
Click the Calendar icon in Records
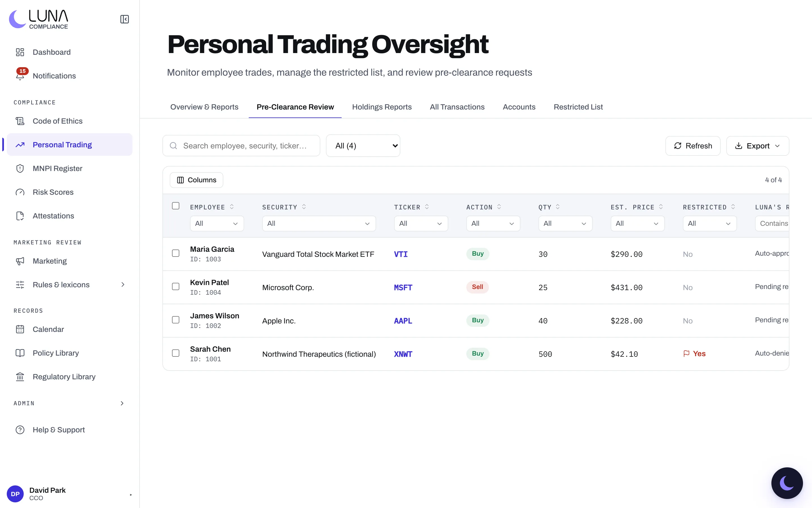[20, 329]
